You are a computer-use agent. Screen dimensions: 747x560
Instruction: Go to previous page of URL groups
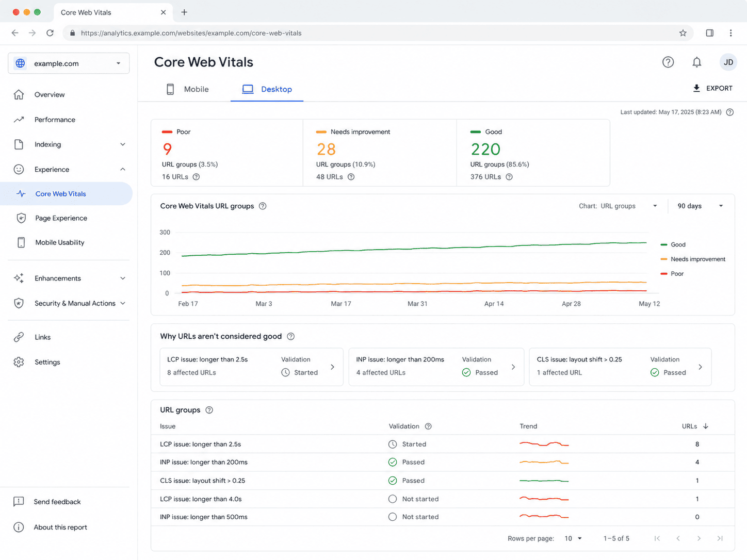coord(678,538)
